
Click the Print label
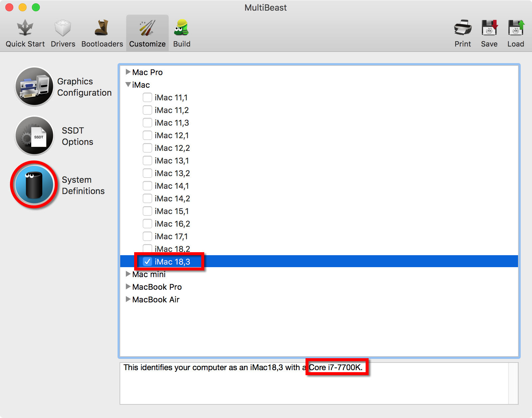pyautogui.click(x=463, y=44)
